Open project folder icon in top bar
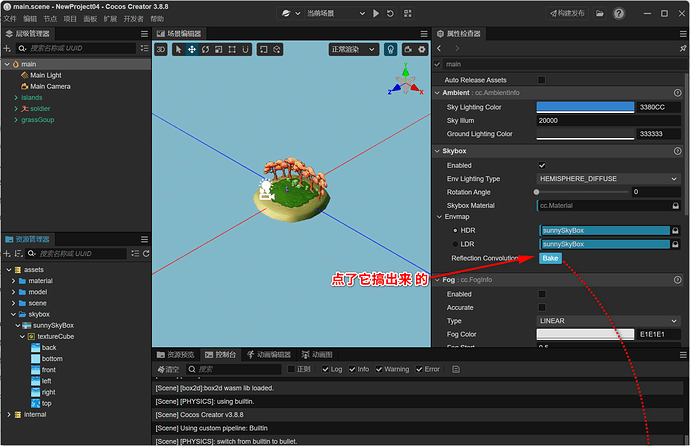 [x=600, y=13]
